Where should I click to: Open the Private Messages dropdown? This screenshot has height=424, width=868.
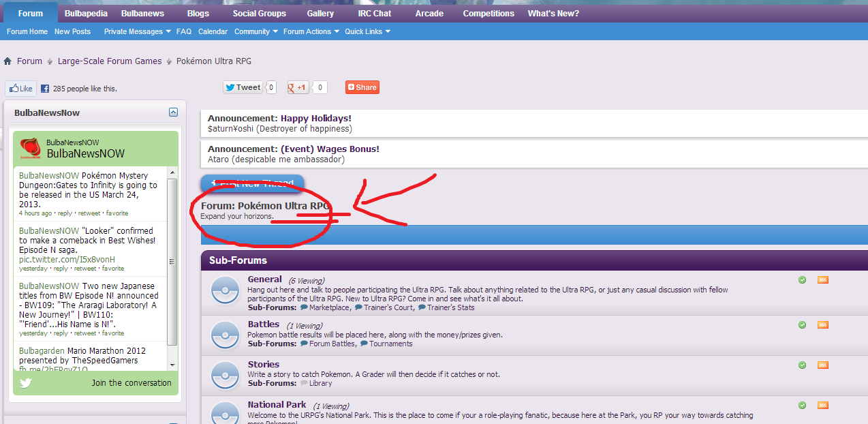point(138,31)
